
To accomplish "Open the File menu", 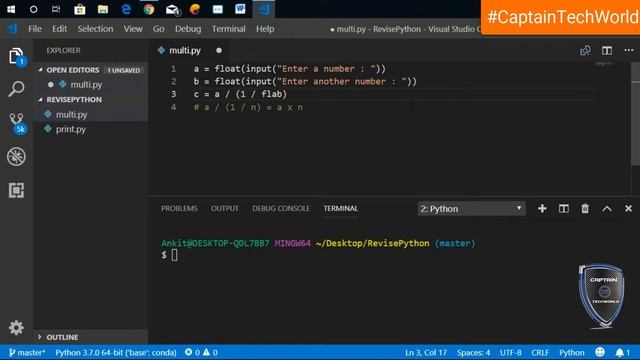I will tap(35, 29).
